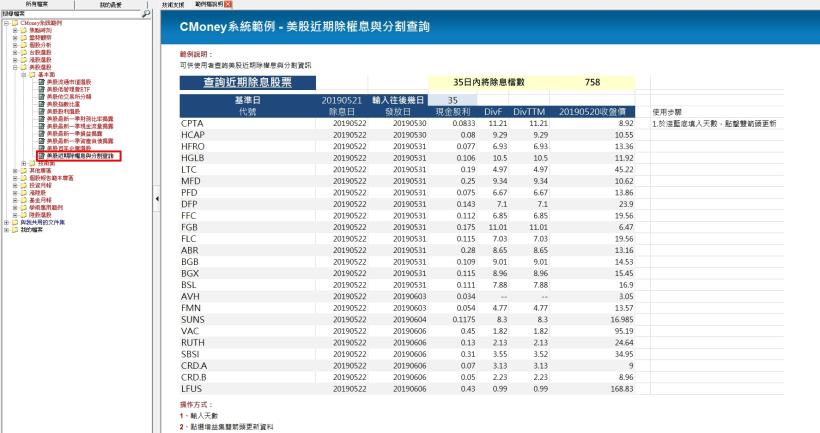This screenshot has height=433, width=820.
Task: Expand the 技術面 folder node
Action: click(x=24, y=164)
